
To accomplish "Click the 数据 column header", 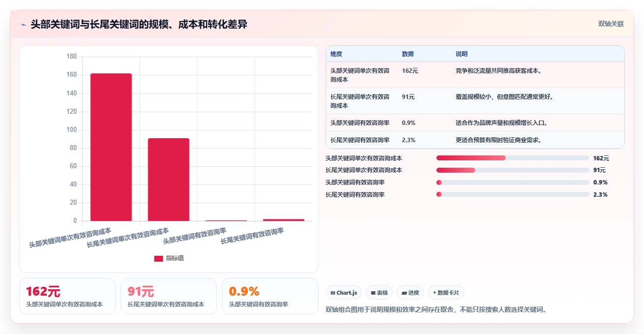I will 408,54.
